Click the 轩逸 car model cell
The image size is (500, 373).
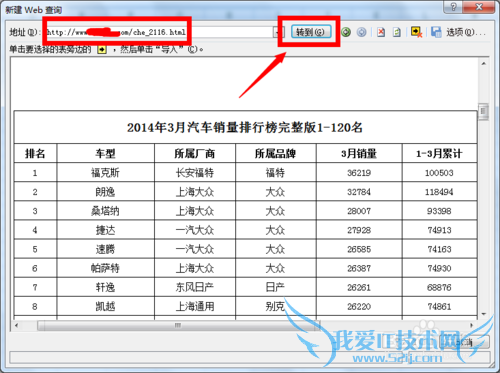[105, 287]
